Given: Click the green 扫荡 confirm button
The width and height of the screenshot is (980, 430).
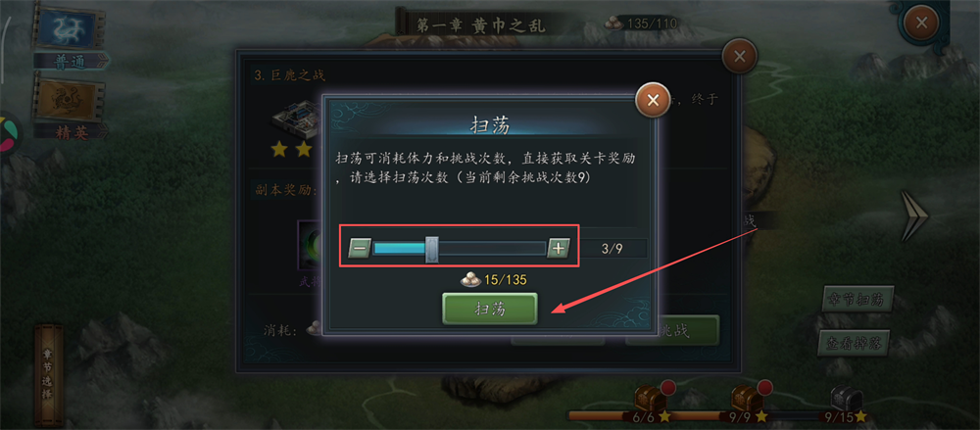Looking at the screenshot, I should 490,309.
